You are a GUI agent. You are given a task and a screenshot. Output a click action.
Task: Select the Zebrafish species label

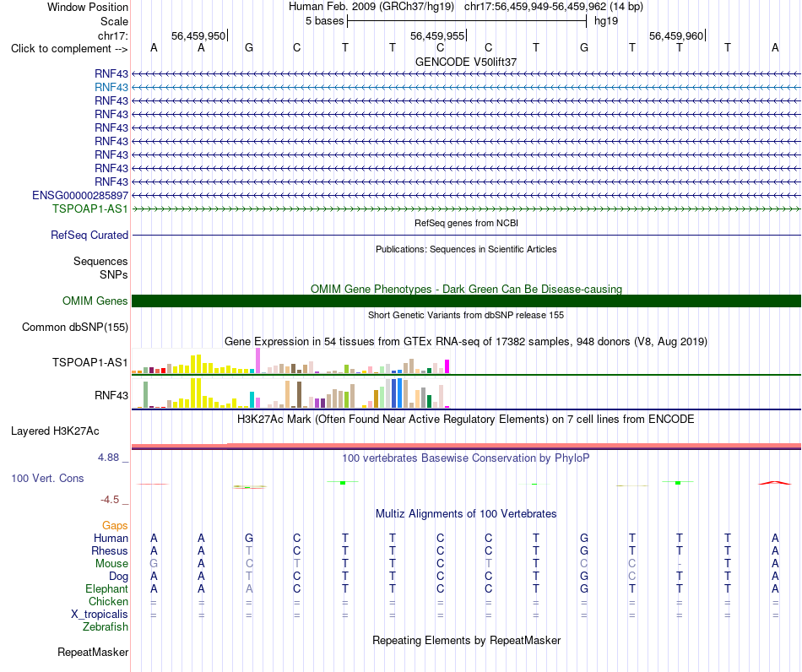point(106,626)
